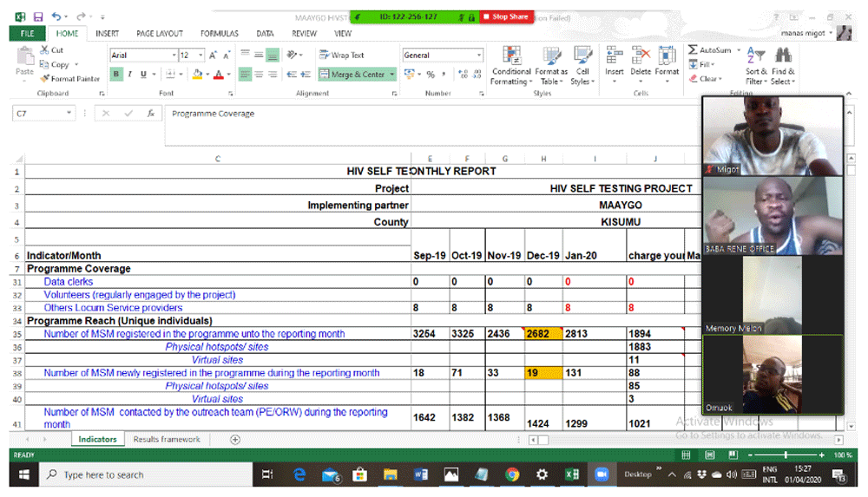Expand the General number format dropdown
Viewport: 868px width, 497px height.
pos(477,56)
